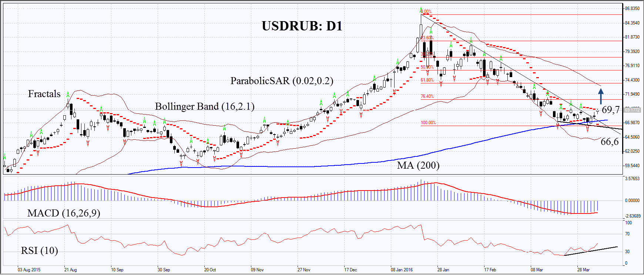Viewport: 644px width, 278px height.
Task: Click the RSI 100 scale value
Action: click(628, 223)
